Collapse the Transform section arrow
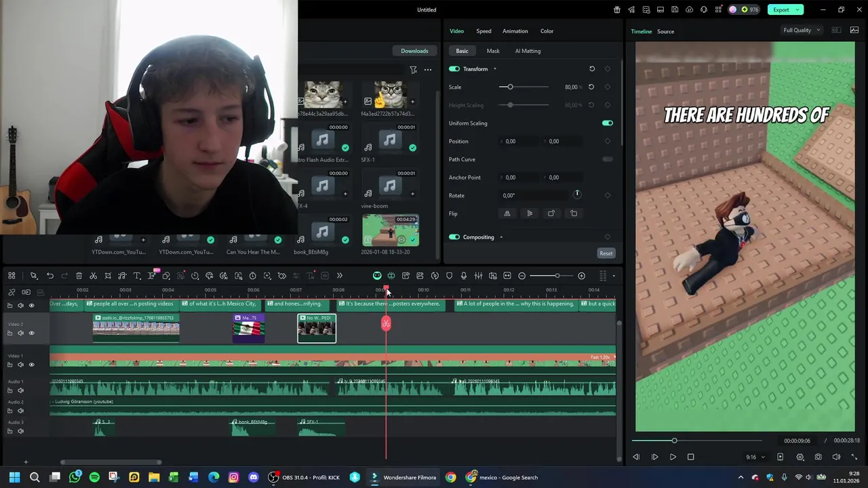The width and height of the screenshot is (868, 488). (494, 68)
